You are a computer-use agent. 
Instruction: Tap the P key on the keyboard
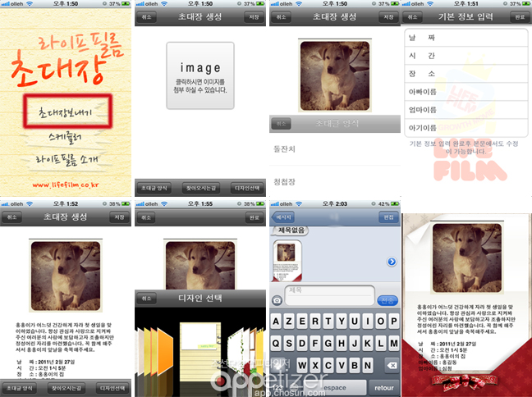393,321
